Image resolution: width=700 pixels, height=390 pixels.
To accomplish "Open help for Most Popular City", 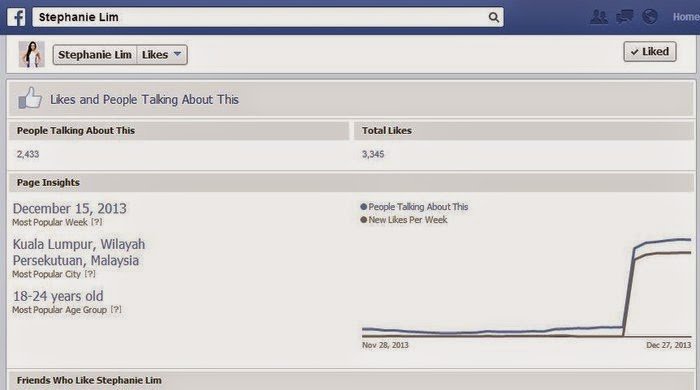I will 90,274.
